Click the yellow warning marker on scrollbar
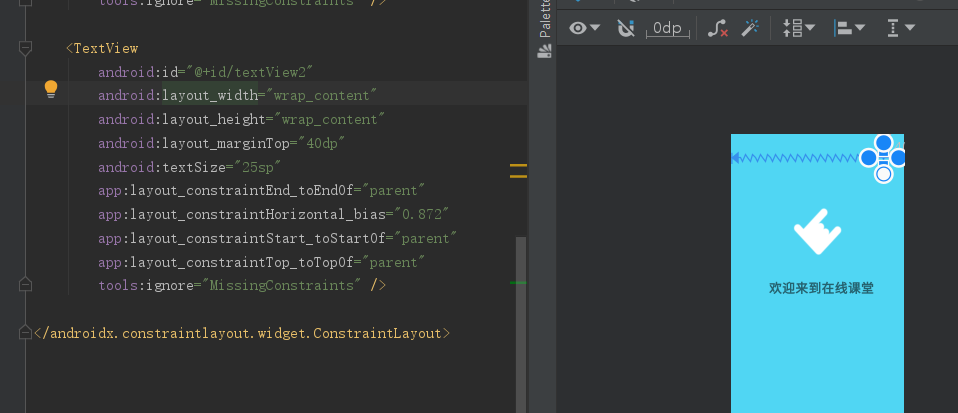The width and height of the screenshot is (958, 413). (518, 164)
